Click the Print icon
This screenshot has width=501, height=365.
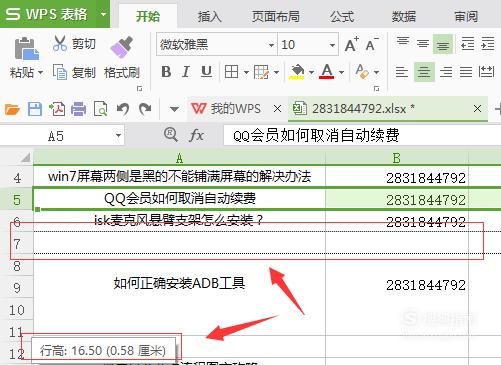(x=79, y=109)
